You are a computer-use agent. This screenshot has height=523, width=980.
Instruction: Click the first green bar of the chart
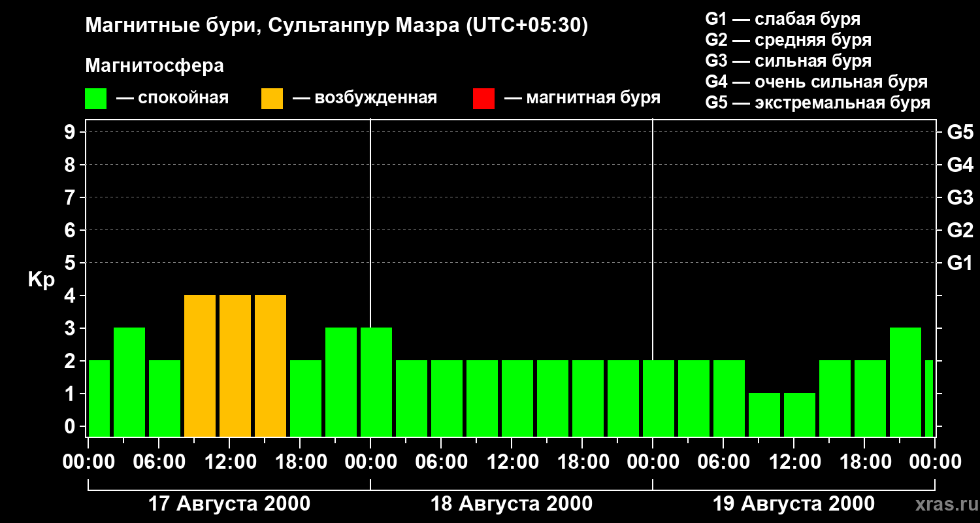[x=99, y=398]
